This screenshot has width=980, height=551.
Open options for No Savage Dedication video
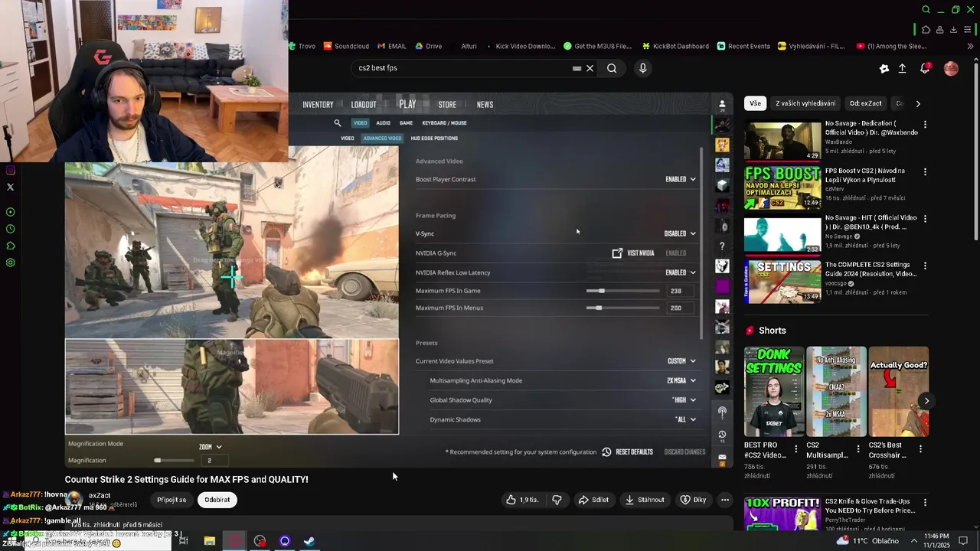[x=925, y=124]
